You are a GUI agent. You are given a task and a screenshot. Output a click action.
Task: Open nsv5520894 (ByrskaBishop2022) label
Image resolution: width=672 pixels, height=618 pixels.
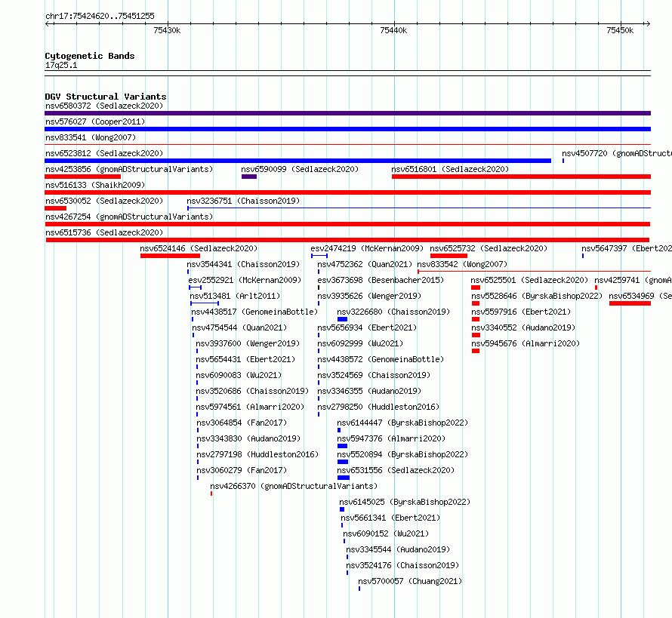(x=402, y=454)
